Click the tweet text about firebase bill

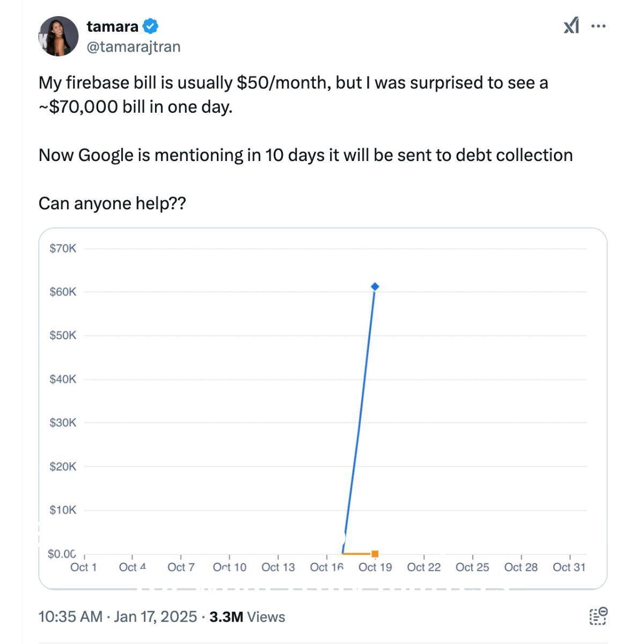[294, 94]
